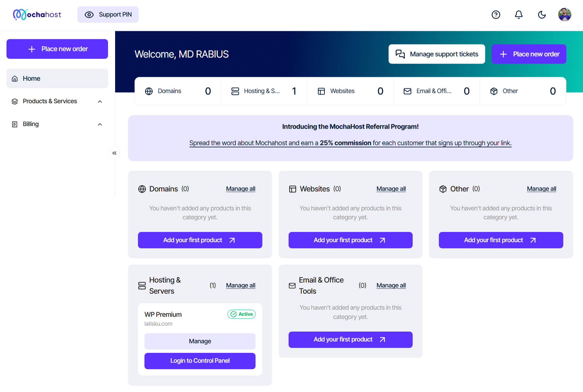Click the Active status badge

pyautogui.click(x=241, y=314)
